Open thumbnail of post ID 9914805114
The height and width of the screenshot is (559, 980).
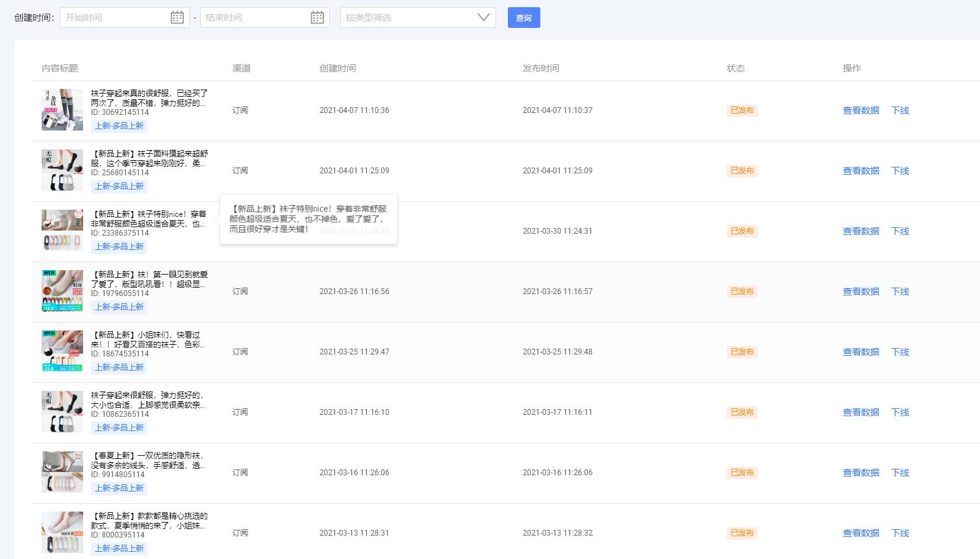(x=62, y=472)
